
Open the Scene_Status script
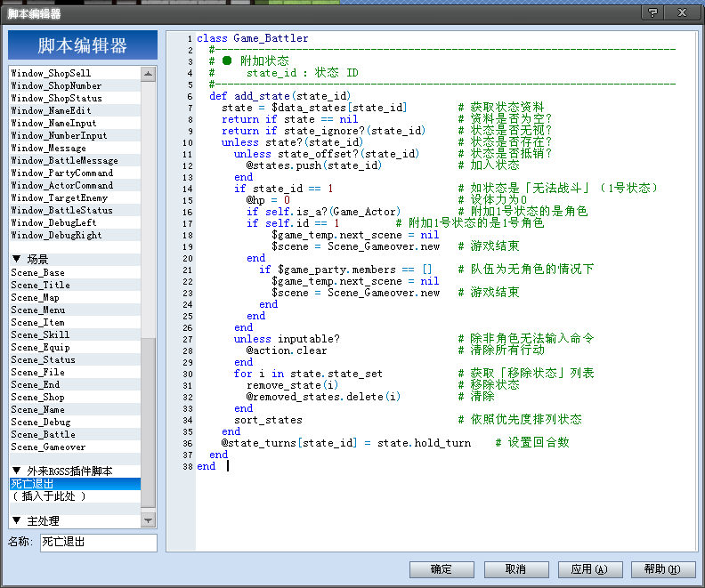[x=75, y=359]
